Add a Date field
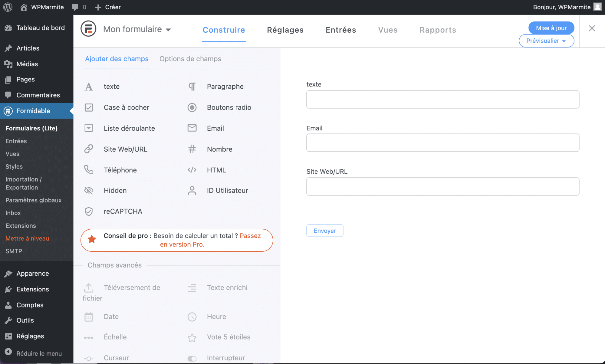The height and width of the screenshot is (364, 605). [111, 316]
